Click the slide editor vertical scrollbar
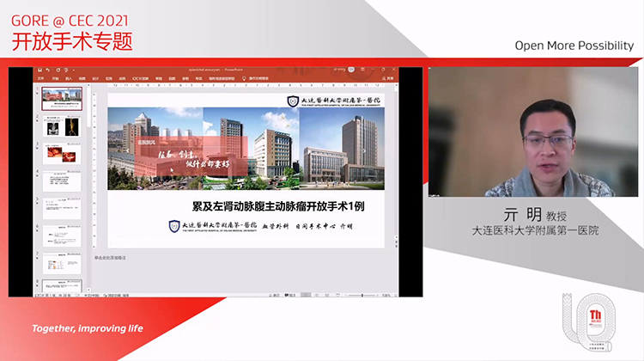This screenshot has width=644, height=361. pyautogui.click(x=397, y=161)
